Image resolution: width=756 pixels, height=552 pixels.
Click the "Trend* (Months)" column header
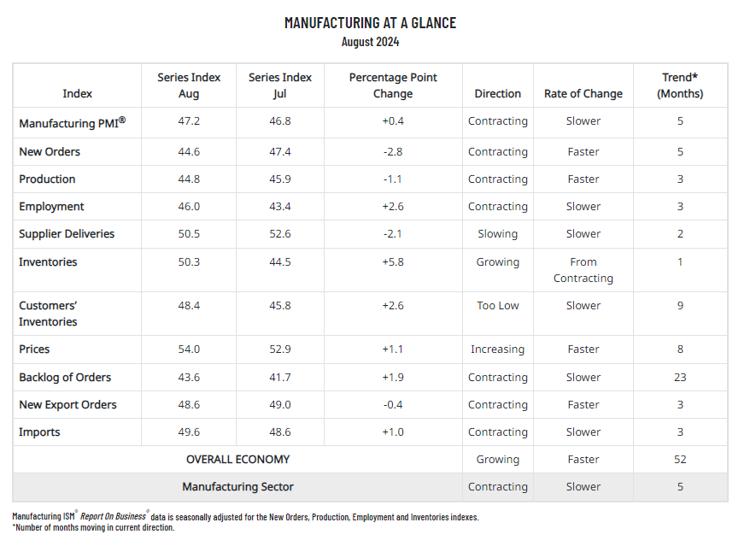point(680,85)
